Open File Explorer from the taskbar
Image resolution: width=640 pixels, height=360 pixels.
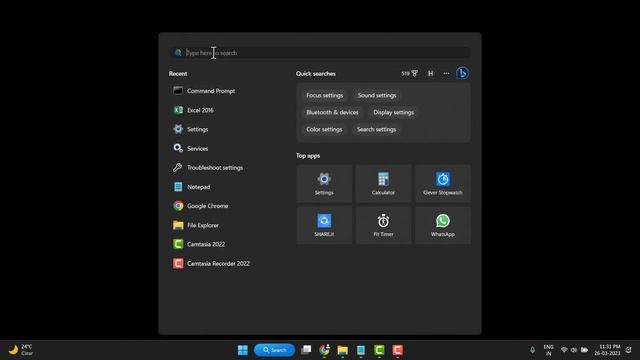click(342, 350)
